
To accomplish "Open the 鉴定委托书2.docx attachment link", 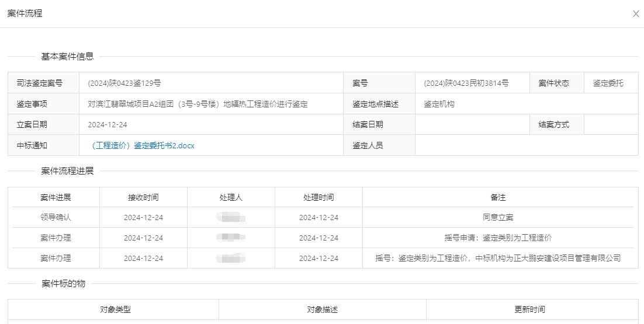I will 143,146.
